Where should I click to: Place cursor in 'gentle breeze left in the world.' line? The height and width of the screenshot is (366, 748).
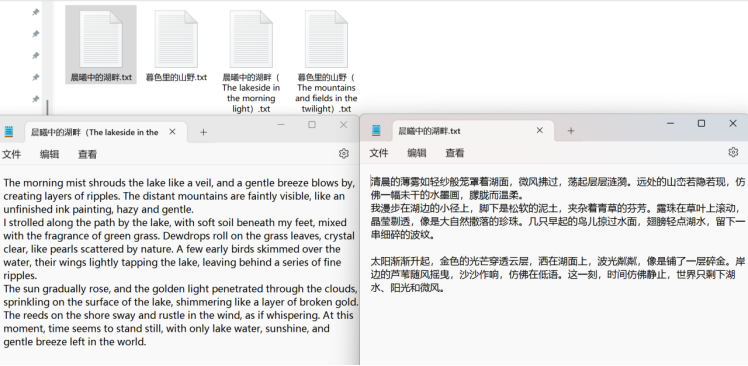[x=74, y=342]
